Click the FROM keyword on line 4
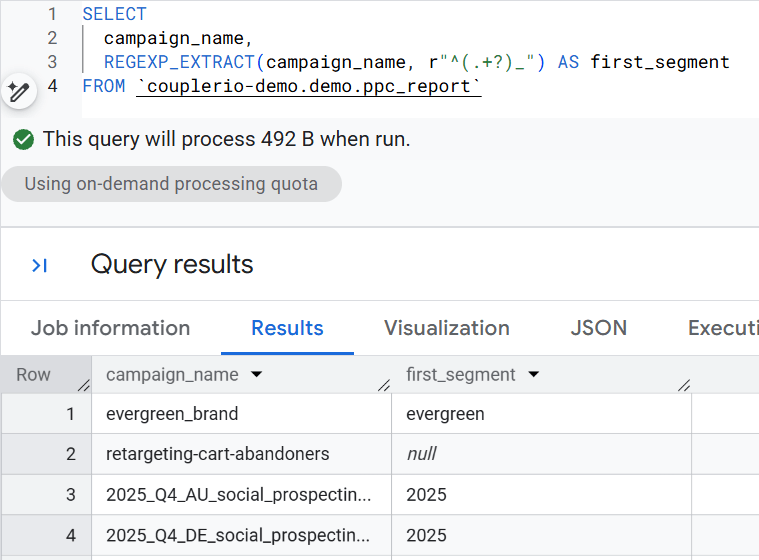Screen dimensions: 759x560 [104, 86]
